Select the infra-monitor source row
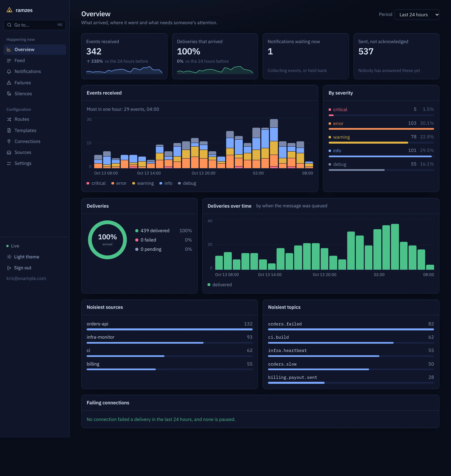 (x=169, y=339)
